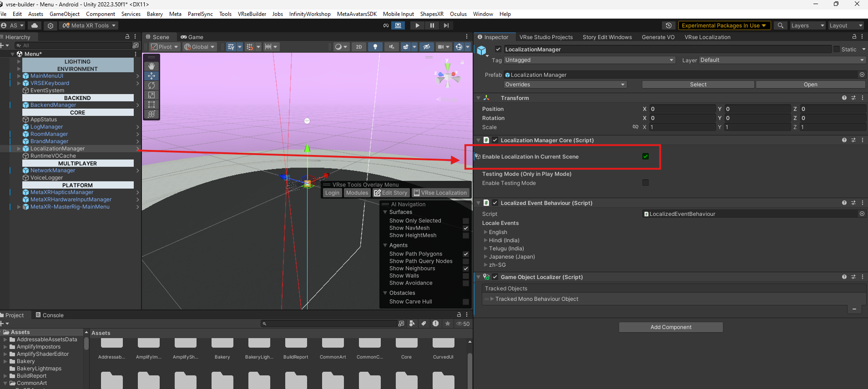Toggle scene audio mute icon
Screen dimensions: 868x389
point(391,47)
